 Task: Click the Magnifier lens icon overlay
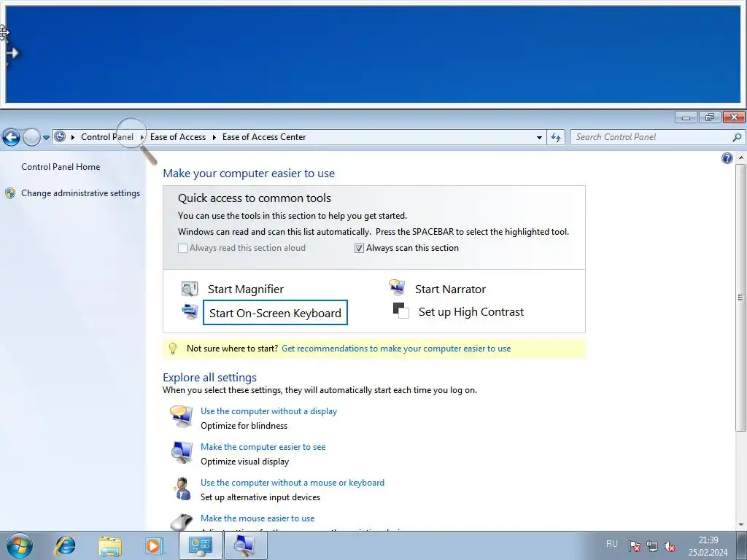pyautogui.click(x=136, y=141)
